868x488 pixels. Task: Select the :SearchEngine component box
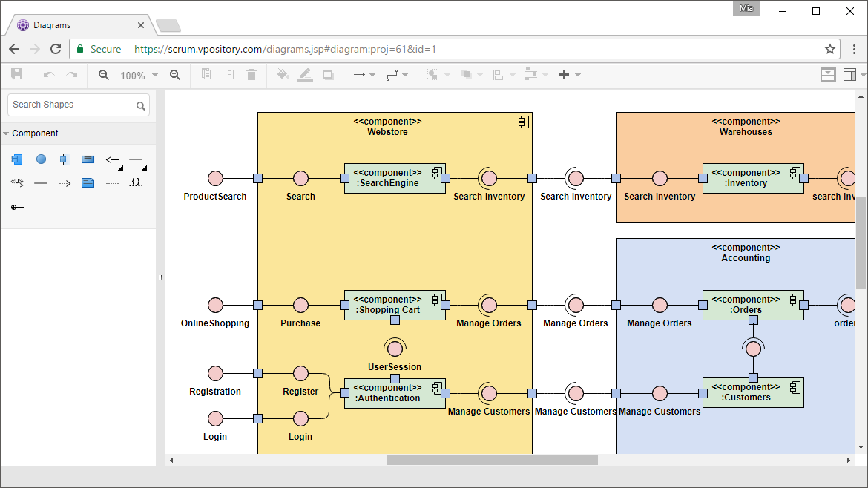click(x=395, y=178)
